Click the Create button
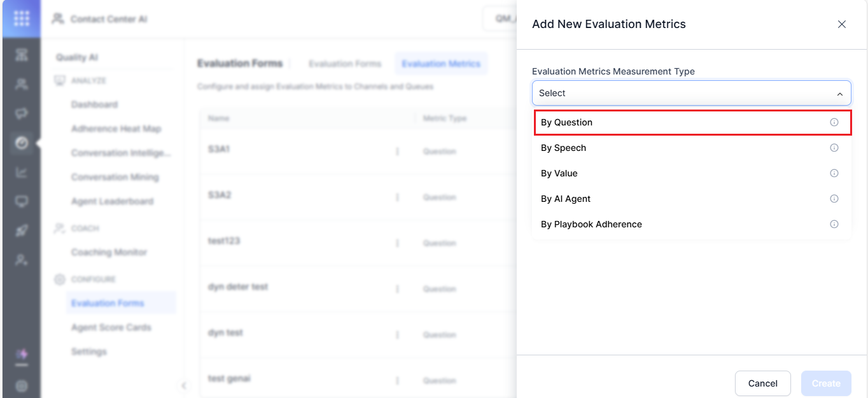The image size is (868, 398). coord(825,383)
